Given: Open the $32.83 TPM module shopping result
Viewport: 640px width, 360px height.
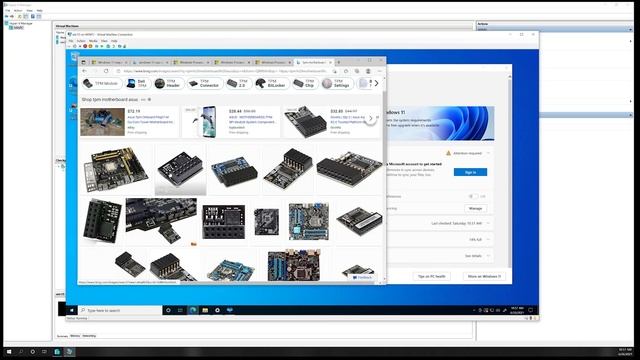Looking at the screenshot, I should [x=331, y=121].
